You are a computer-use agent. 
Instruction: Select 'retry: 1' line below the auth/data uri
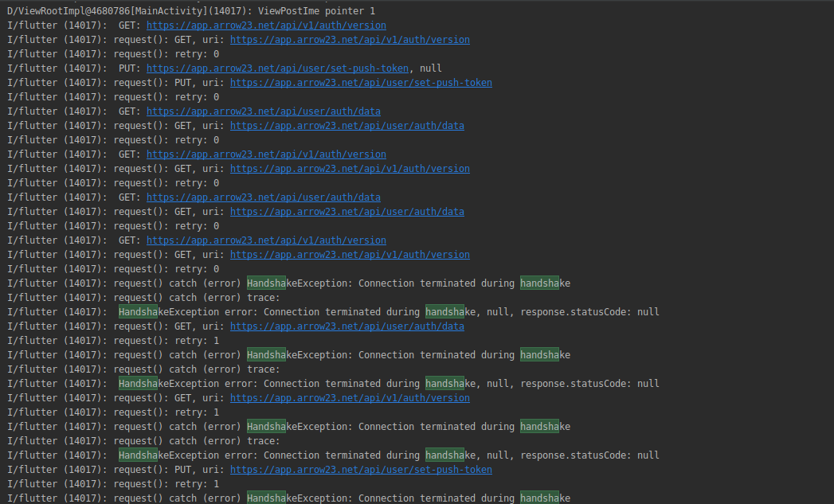[113, 340]
